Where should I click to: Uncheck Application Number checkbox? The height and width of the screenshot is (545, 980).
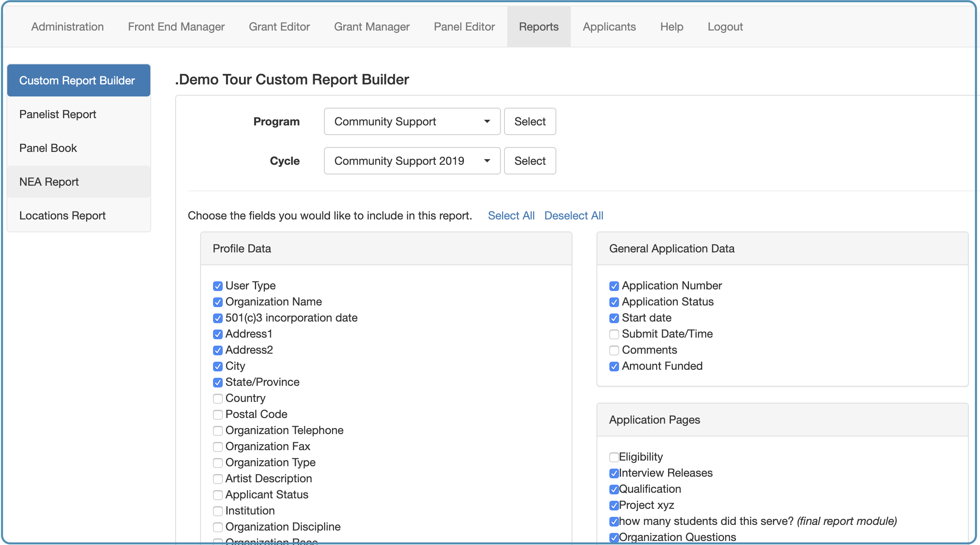614,286
